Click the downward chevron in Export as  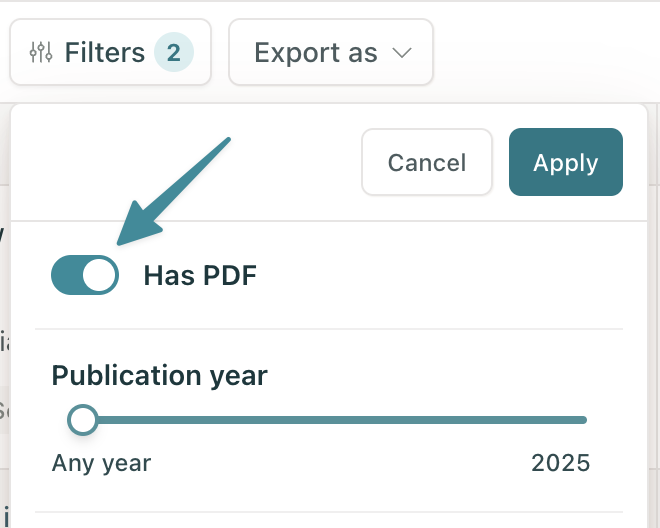(402, 53)
